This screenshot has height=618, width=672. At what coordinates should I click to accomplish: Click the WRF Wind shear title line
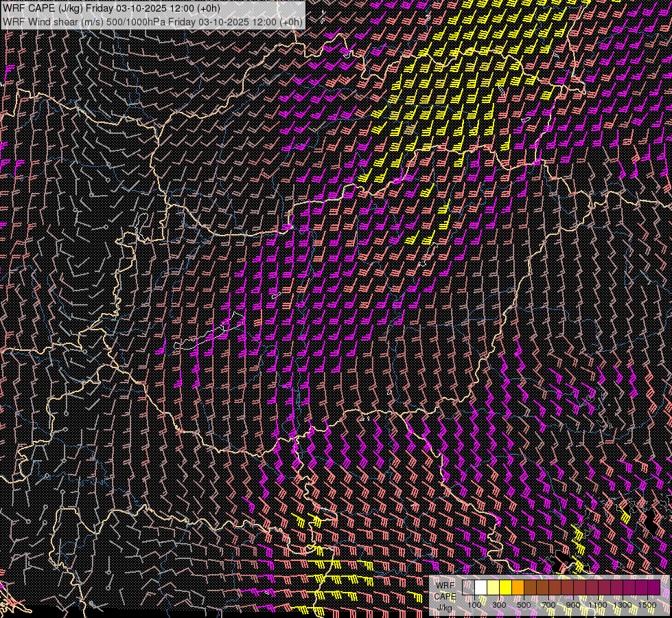coord(152,22)
